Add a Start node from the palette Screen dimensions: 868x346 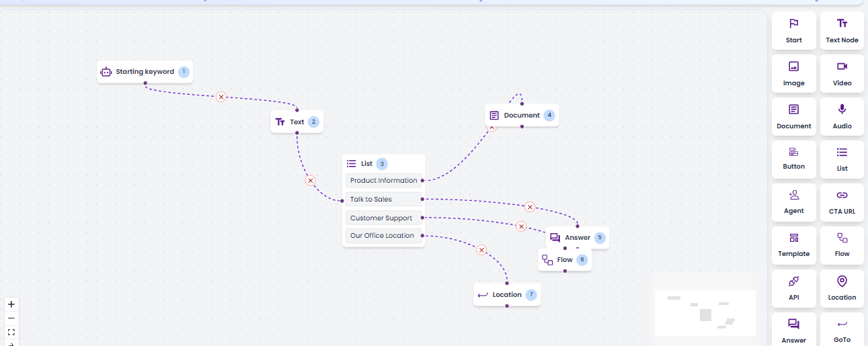click(794, 31)
